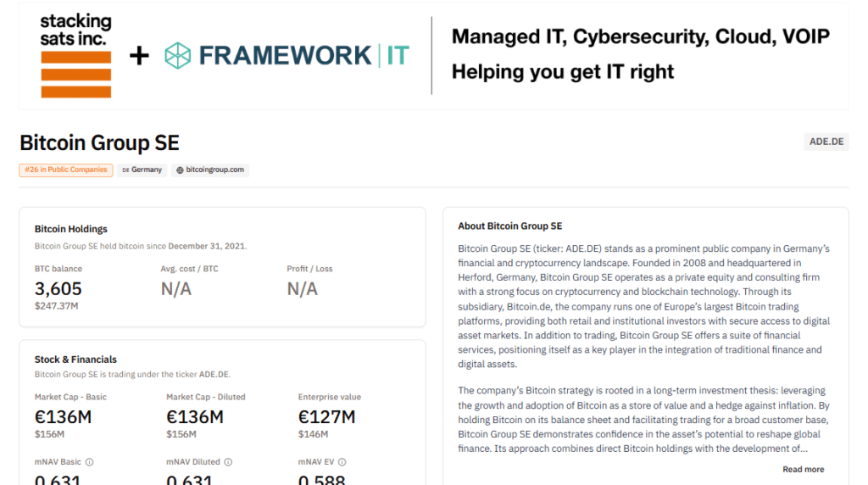
Task: Click the BTC balance value 3,605
Action: point(58,289)
